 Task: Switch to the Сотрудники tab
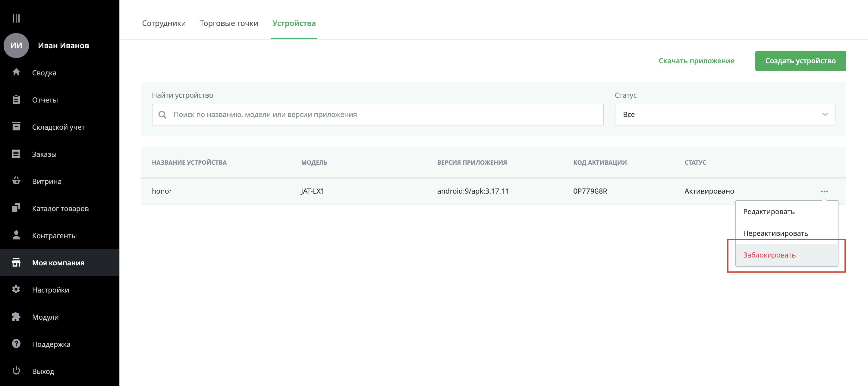pyautogui.click(x=164, y=23)
